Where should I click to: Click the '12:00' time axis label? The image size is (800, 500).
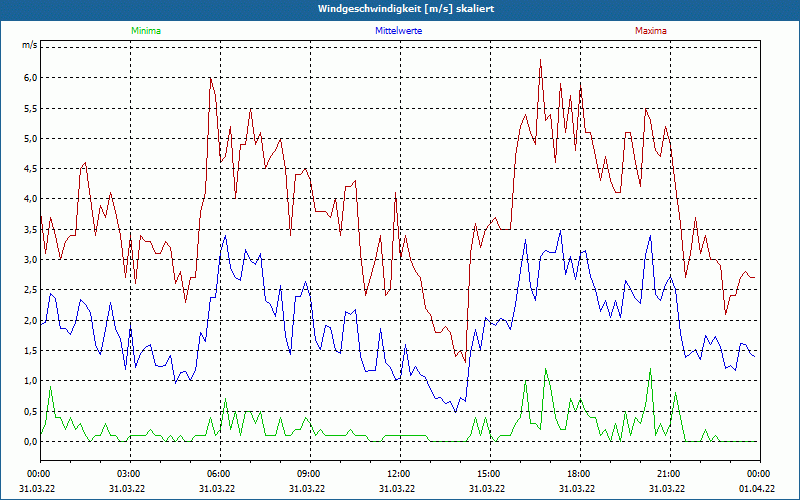coord(400,474)
